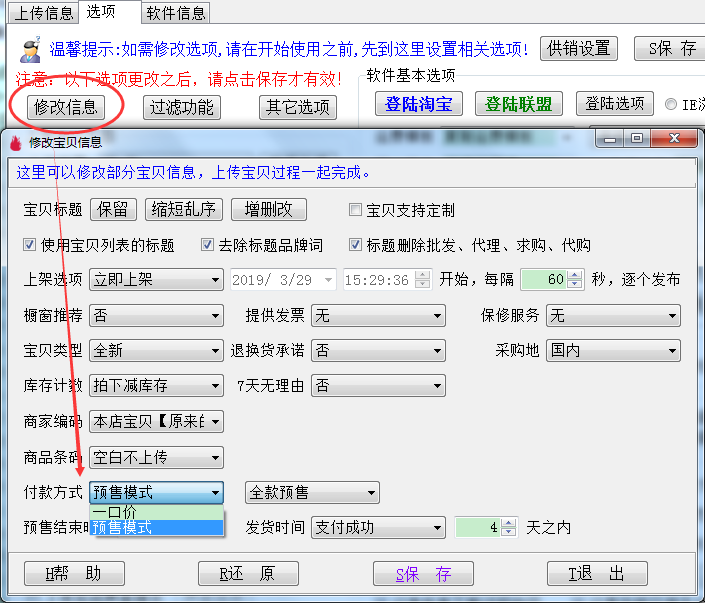Toggle 使用宝贝列表的标题 checkbox

(x=29, y=245)
